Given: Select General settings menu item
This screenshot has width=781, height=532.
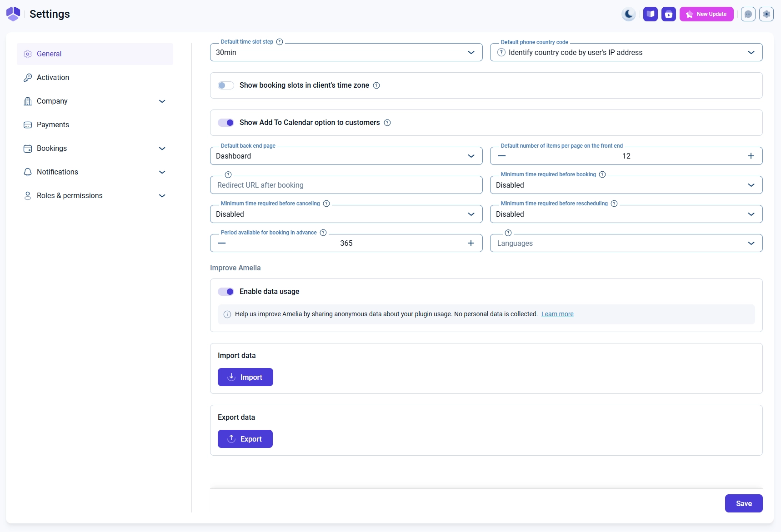Looking at the screenshot, I should coord(95,54).
